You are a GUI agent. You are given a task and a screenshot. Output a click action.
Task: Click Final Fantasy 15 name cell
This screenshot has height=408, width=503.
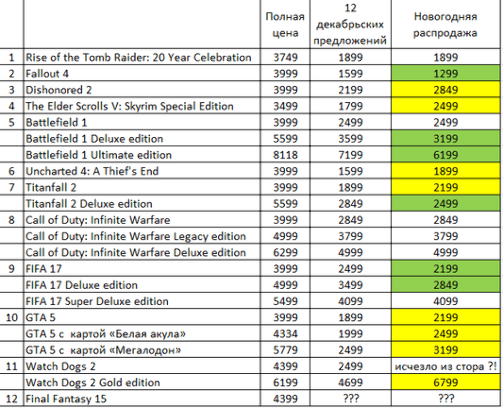point(142,399)
